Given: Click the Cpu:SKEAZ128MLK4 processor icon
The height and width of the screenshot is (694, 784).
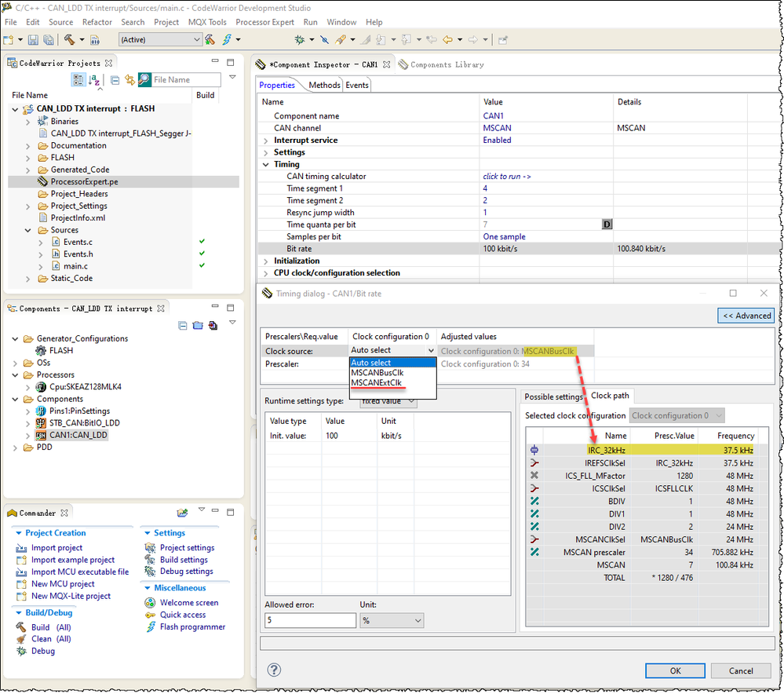Looking at the screenshot, I should 42,387.
